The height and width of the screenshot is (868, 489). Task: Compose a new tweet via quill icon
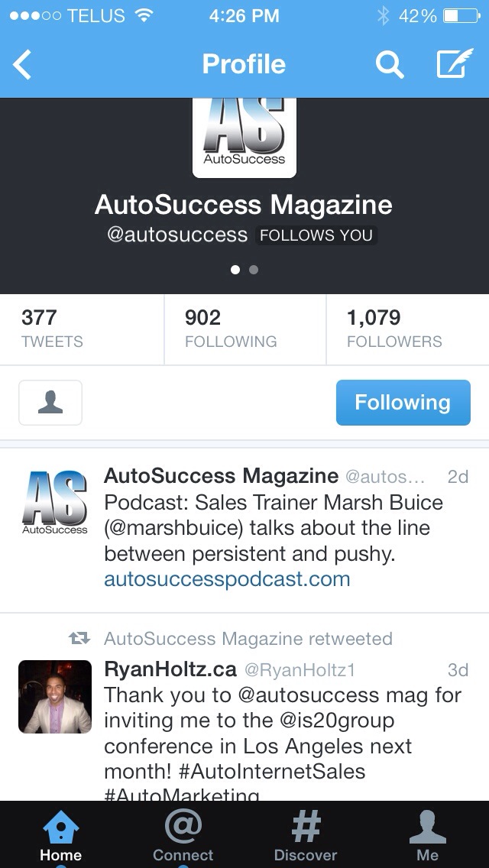(x=455, y=63)
